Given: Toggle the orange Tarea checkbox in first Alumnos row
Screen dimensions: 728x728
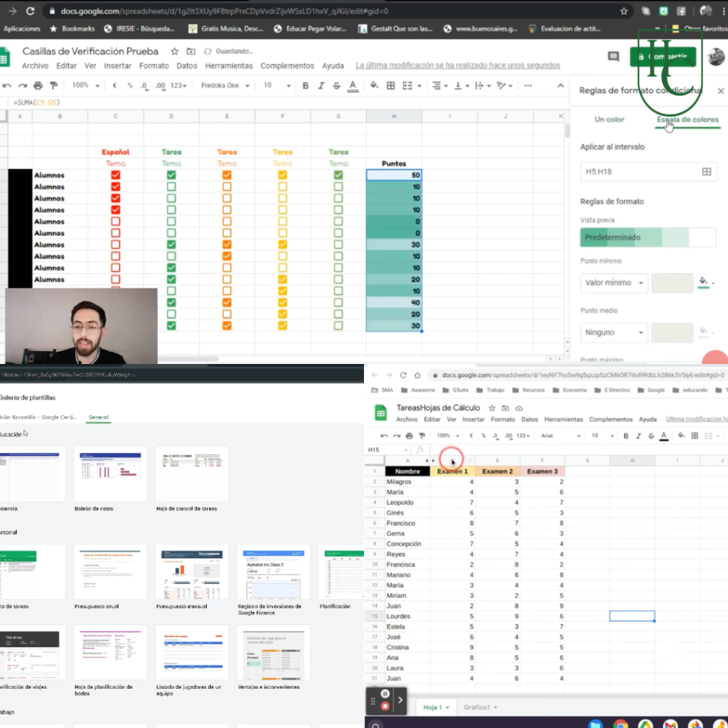Looking at the screenshot, I should (227, 175).
